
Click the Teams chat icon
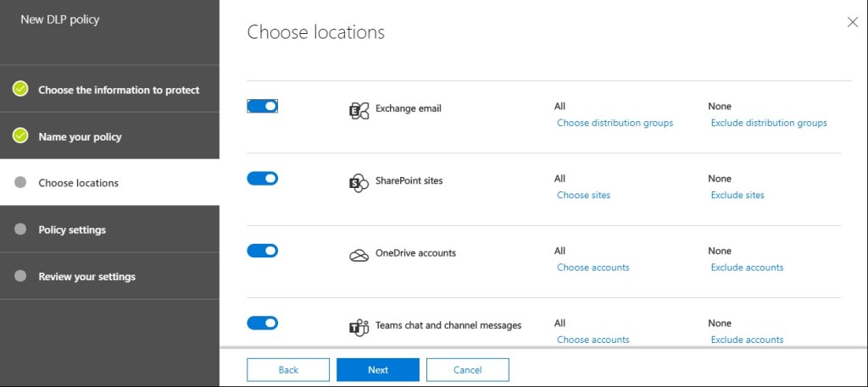359,328
